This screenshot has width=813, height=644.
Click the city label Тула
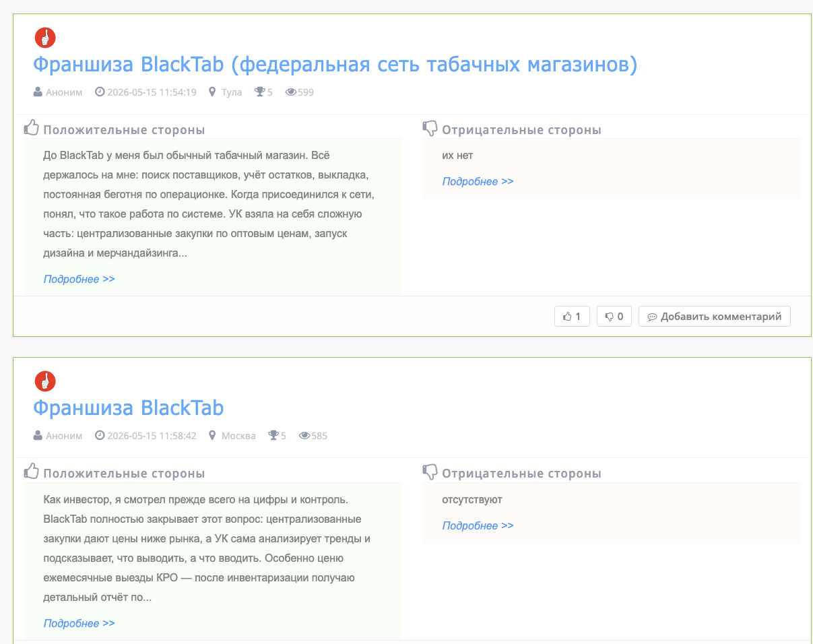[232, 92]
